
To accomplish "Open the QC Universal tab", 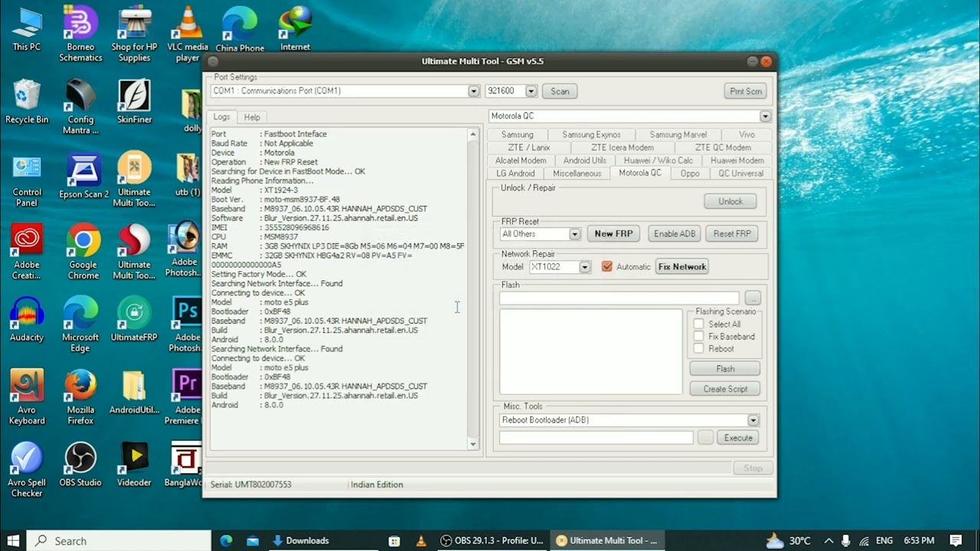I will 740,174.
